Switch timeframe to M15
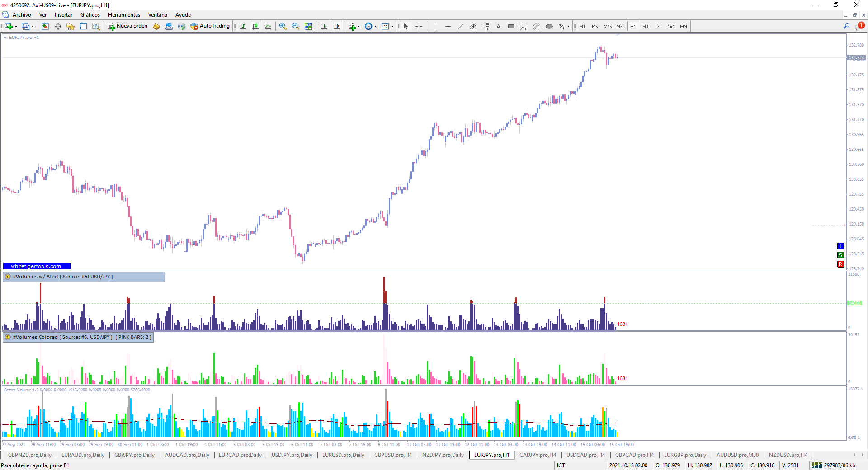This screenshot has width=868, height=470. coord(608,26)
